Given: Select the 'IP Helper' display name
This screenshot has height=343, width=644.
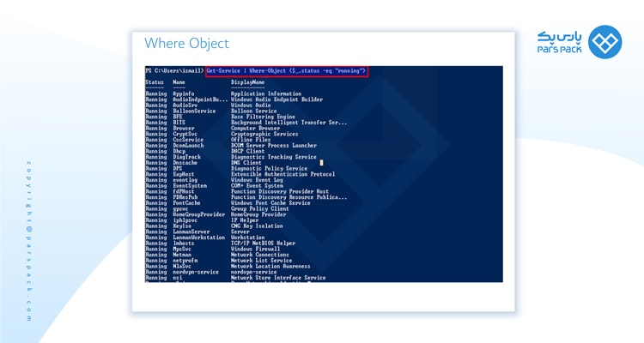Looking at the screenshot, I should click(245, 220).
